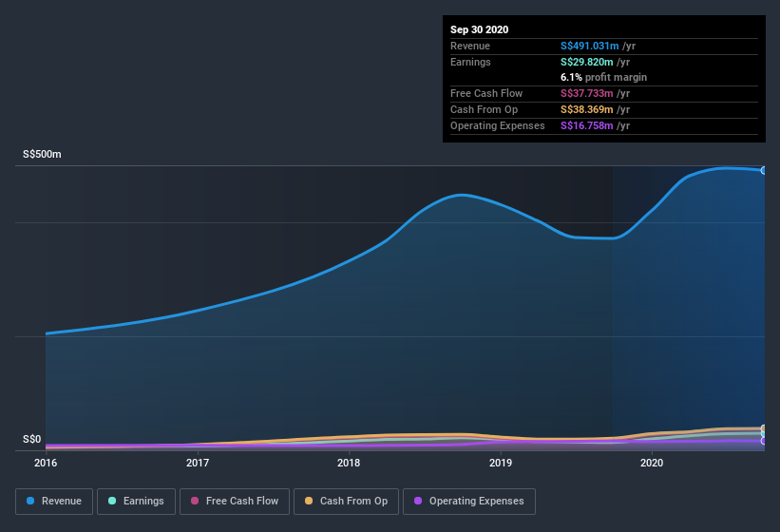Click the 2019 x-axis label
This screenshot has height=532, width=780.
501,463
